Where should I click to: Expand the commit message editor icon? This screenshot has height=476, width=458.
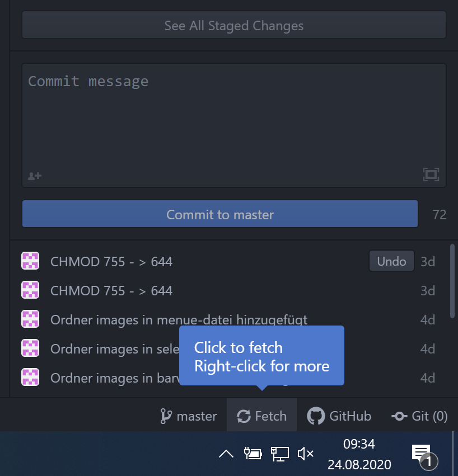pyautogui.click(x=431, y=175)
